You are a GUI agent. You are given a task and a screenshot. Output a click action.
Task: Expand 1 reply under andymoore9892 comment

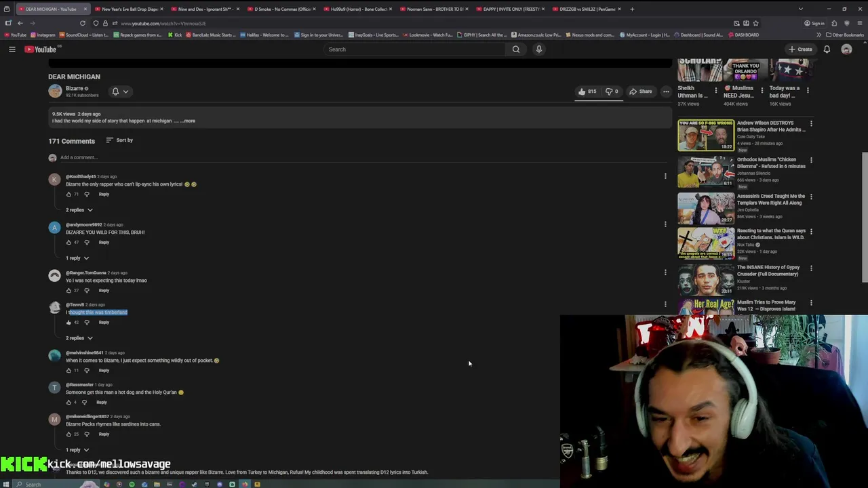click(x=77, y=258)
